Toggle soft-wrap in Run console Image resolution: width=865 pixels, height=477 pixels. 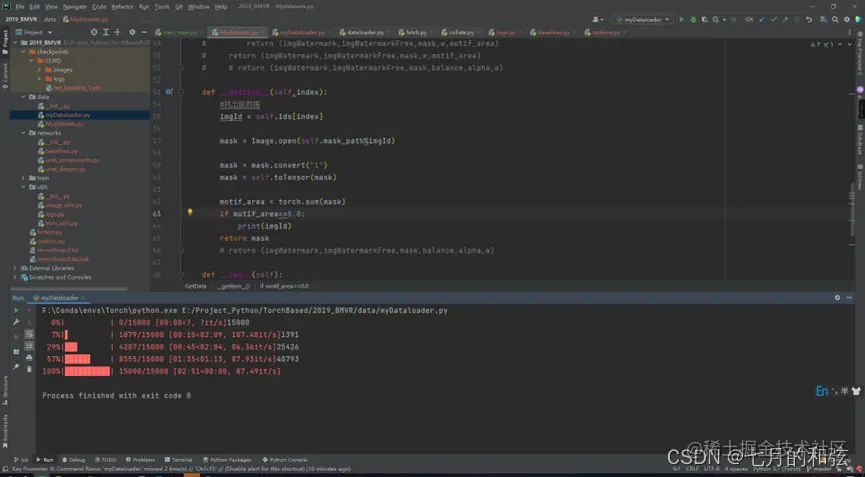click(29, 334)
